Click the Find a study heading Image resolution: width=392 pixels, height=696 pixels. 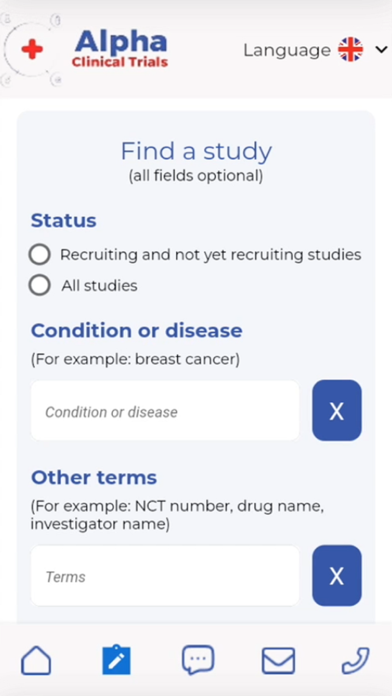(x=196, y=151)
